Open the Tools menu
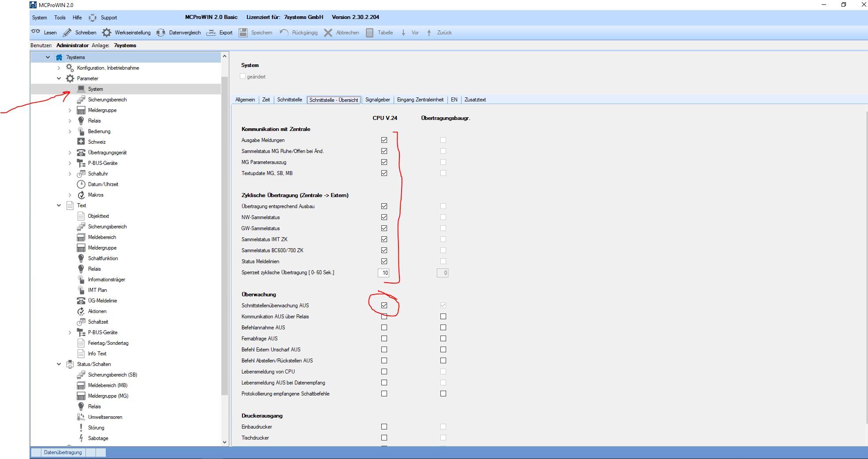 coord(60,18)
